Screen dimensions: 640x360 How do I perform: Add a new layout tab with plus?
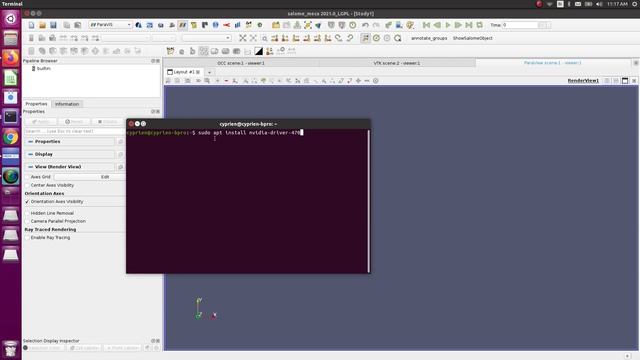click(209, 72)
